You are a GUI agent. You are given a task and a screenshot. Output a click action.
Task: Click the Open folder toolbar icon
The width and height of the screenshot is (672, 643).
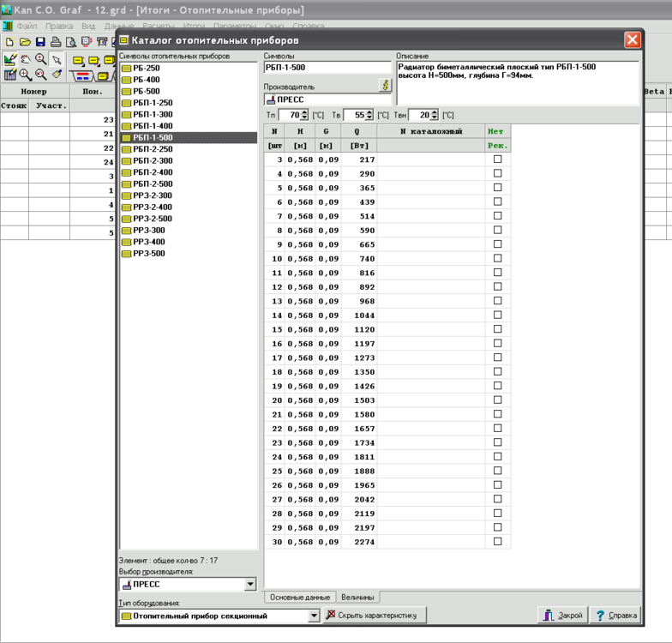[25, 41]
